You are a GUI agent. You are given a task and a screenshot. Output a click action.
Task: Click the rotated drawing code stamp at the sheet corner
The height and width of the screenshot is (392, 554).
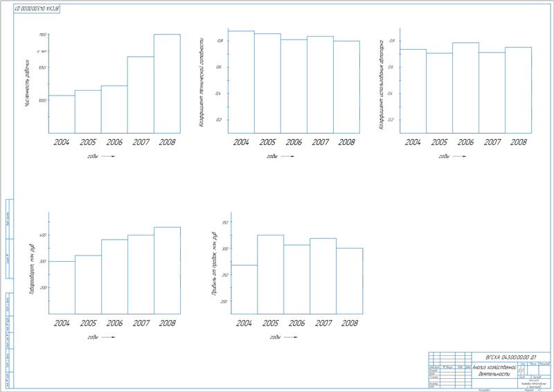pos(37,8)
